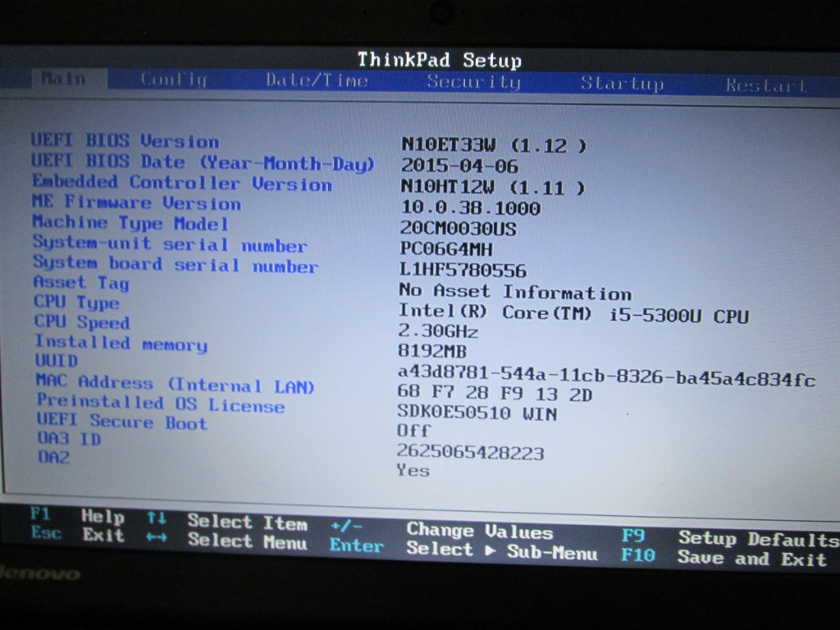Screen dimensions: 840x630
Task: Click the Esc key hint
Action: click(46, 533)
